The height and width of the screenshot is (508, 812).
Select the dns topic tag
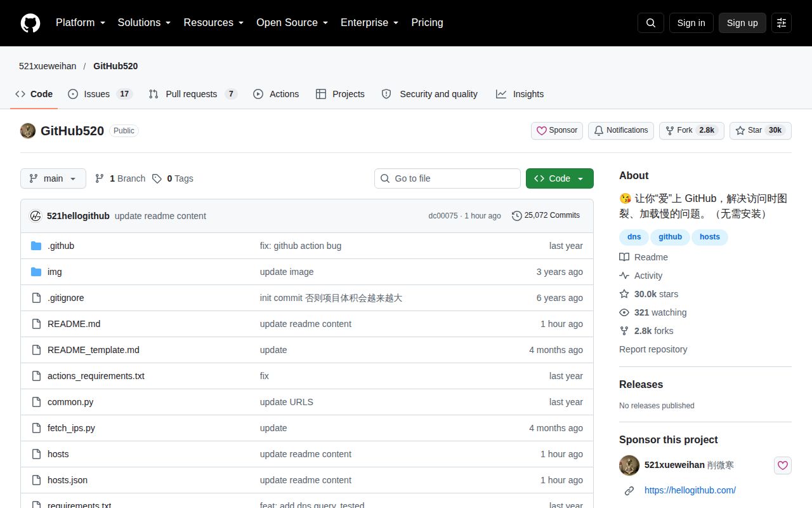[x=634, y=237]
